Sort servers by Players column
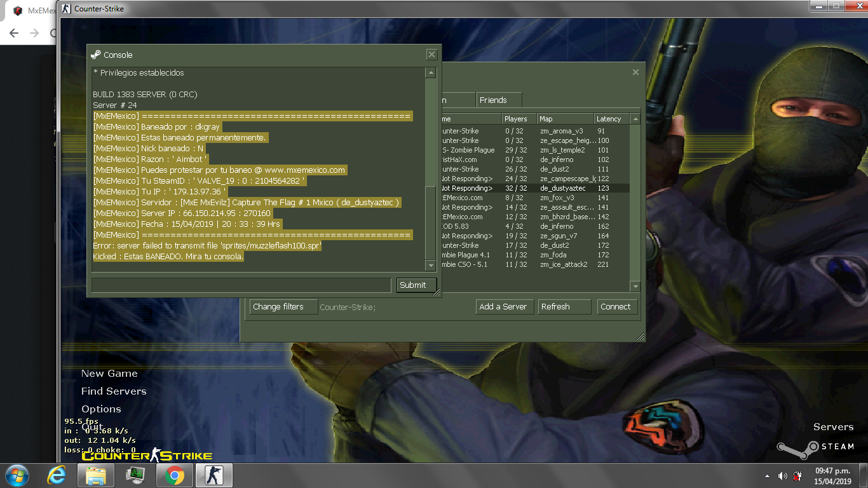868x488 pixels. point(519,119)
